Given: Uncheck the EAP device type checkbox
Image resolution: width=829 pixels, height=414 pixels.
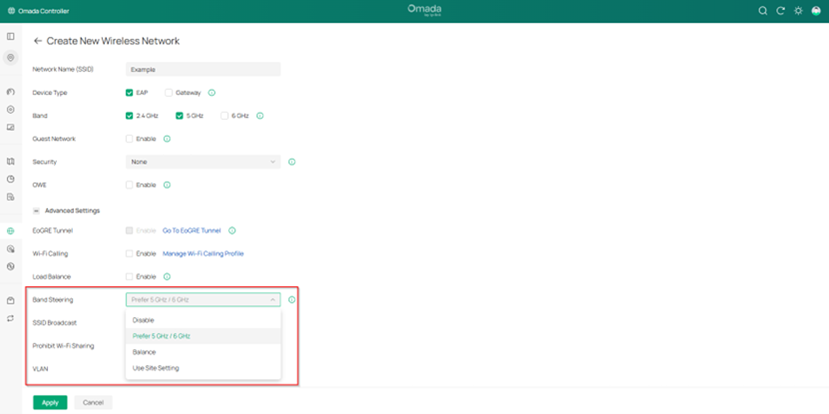Looking at the screenshot, I should (x=129, y=93).
